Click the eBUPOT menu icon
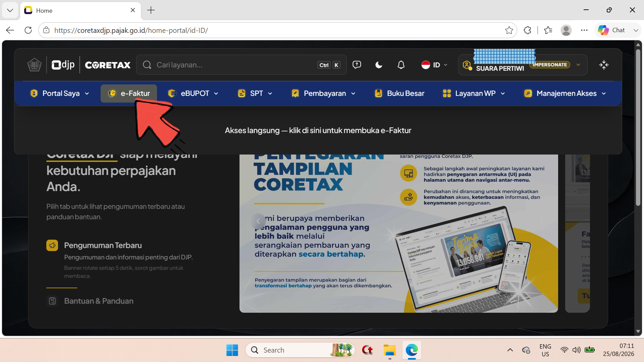The width and height of the screenshot is (644, 362). point(172,93)
